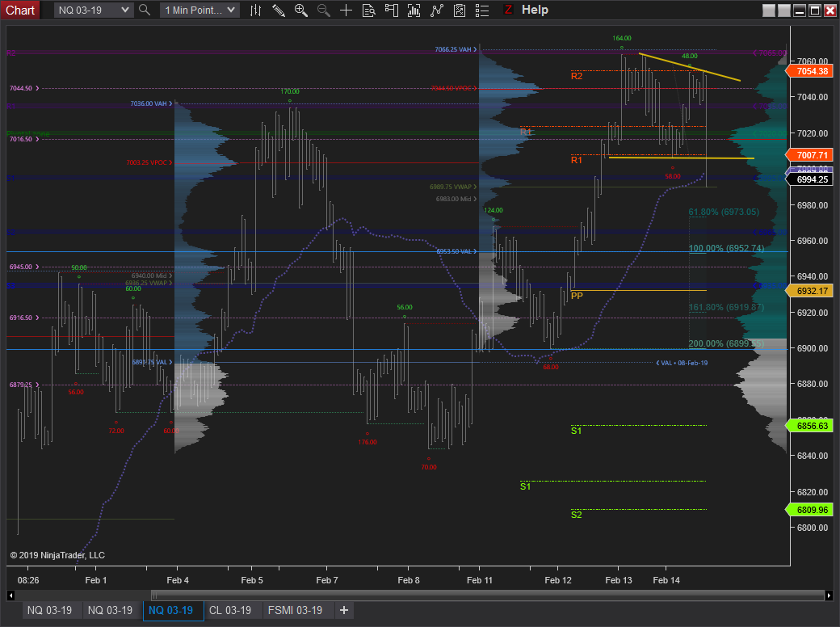Click the first gray window link button
This screenshot has width=840, height=627.
(769, 11)
